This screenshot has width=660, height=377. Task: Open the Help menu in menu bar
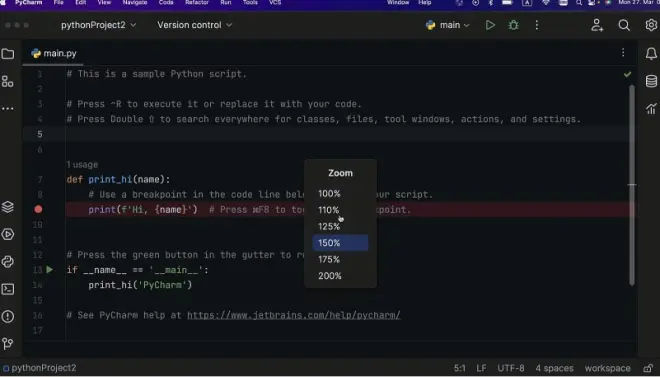425,3
